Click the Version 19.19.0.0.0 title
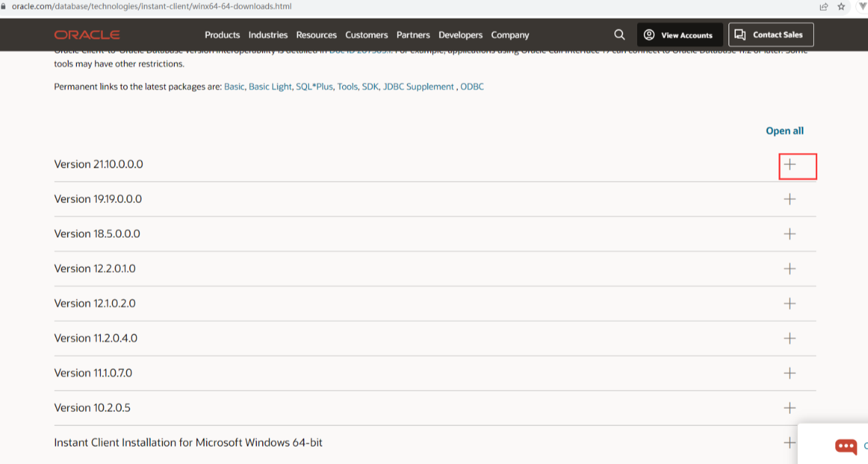Viewport: 868px width, 464px height. click(98, 199)
